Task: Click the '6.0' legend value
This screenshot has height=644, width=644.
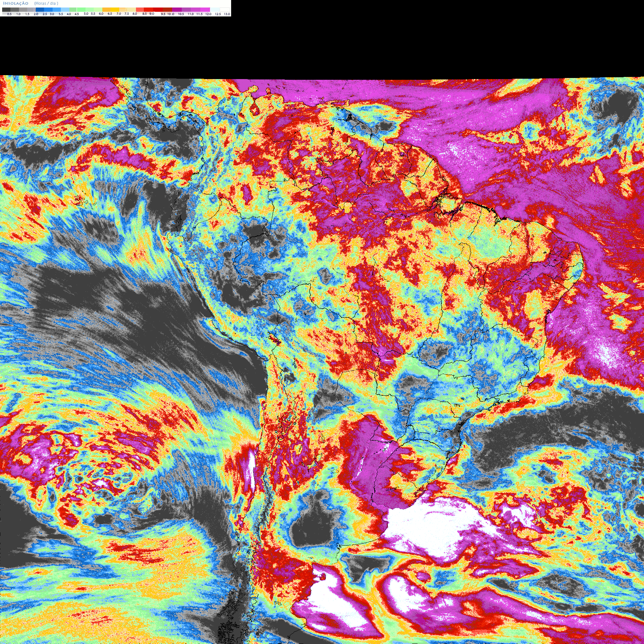Action: point(101,14)
